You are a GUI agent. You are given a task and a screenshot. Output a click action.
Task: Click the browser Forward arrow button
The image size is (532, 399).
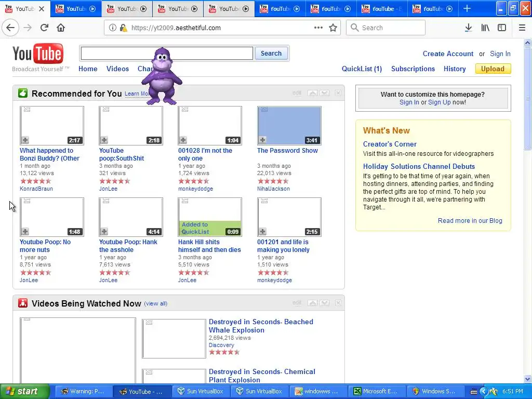[28, 28]
